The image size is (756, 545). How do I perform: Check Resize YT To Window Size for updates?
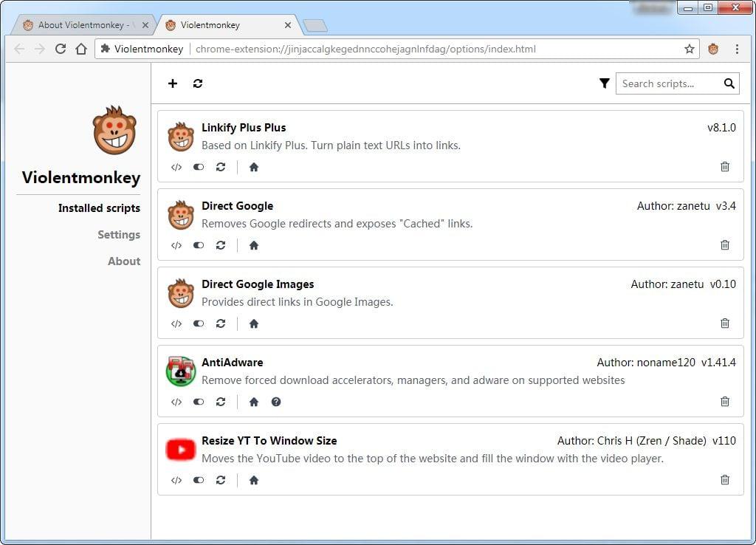[x=221, y=480]
